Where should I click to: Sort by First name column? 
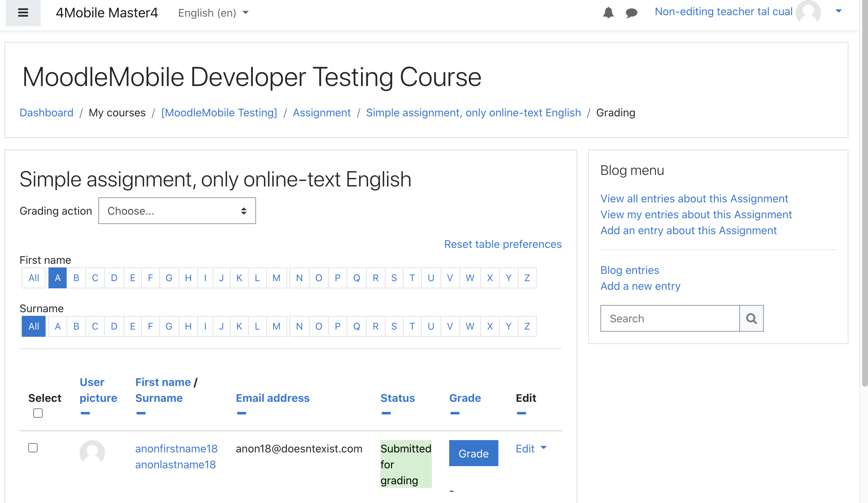[x=163, y=382]
